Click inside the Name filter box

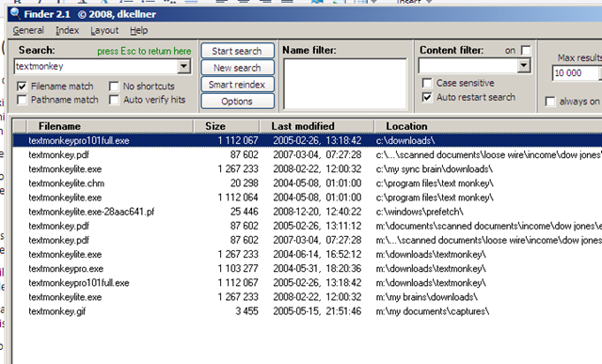coord(345,84)
